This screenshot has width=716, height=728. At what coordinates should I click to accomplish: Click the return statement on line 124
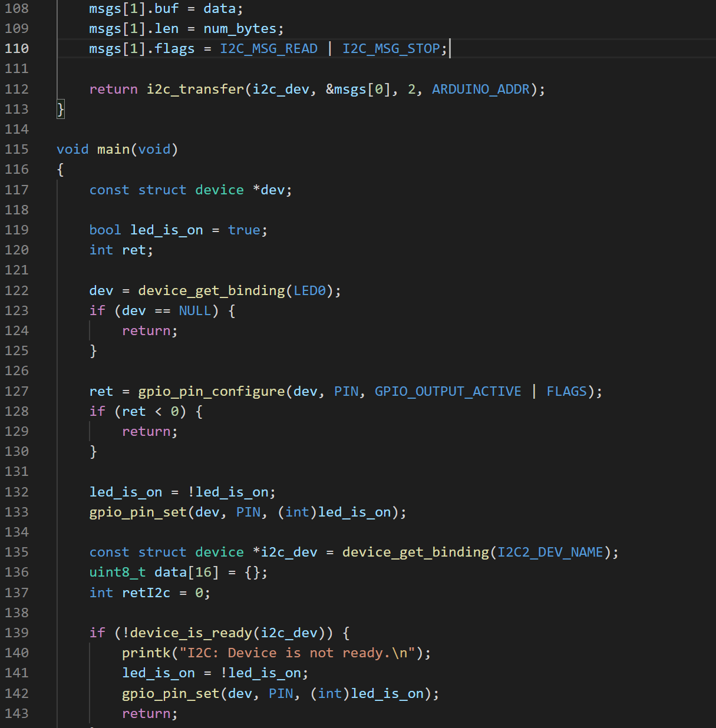tap(150, 330)
